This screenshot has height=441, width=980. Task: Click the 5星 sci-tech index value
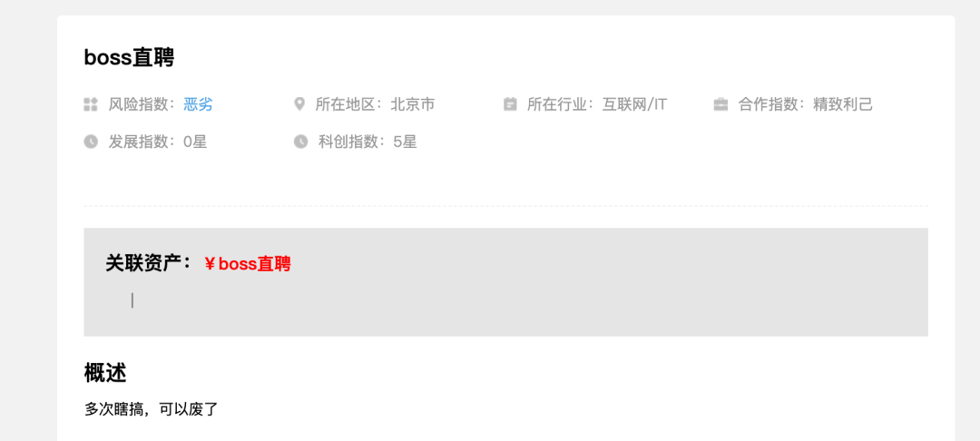point(405,142)
